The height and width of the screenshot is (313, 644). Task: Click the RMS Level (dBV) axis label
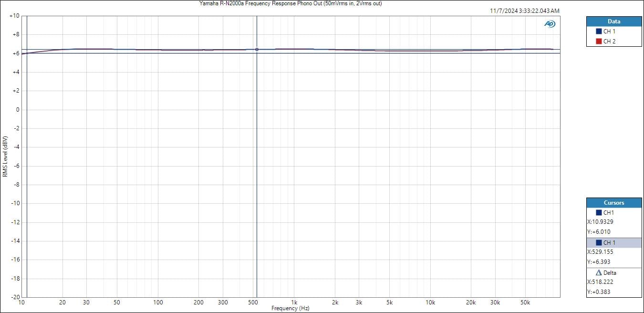tap(5, 156)
